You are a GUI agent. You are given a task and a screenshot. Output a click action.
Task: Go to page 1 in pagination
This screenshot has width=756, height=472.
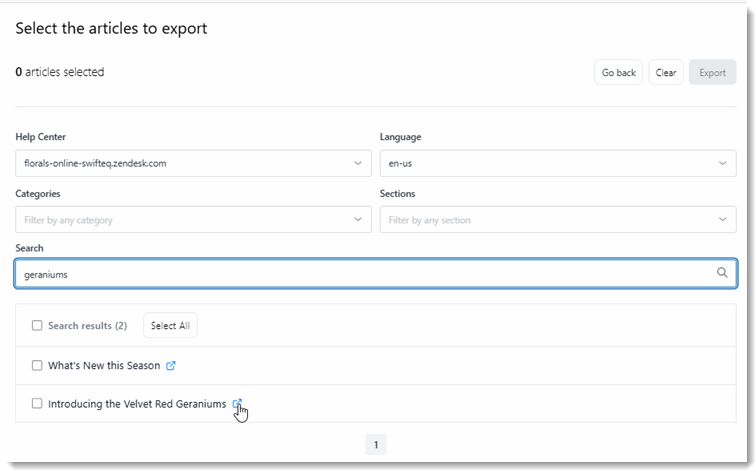click(x=376, y=445)
